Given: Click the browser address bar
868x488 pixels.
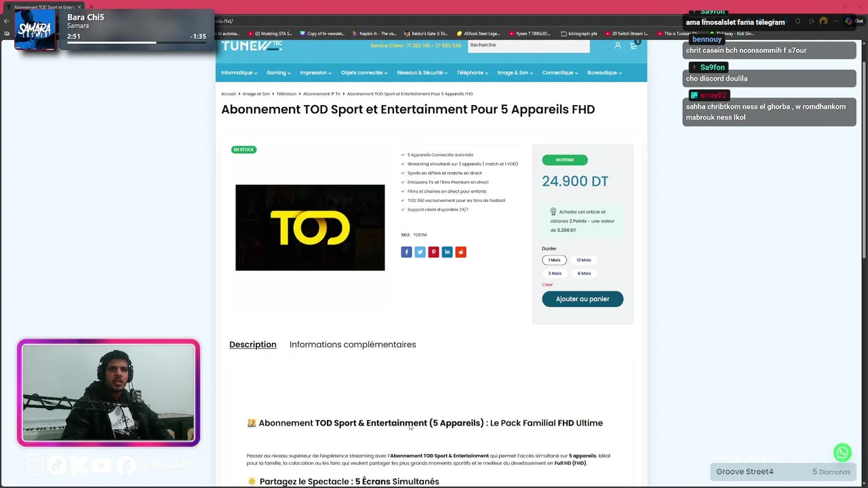Looking at the screenshot, I should [448, 21].
